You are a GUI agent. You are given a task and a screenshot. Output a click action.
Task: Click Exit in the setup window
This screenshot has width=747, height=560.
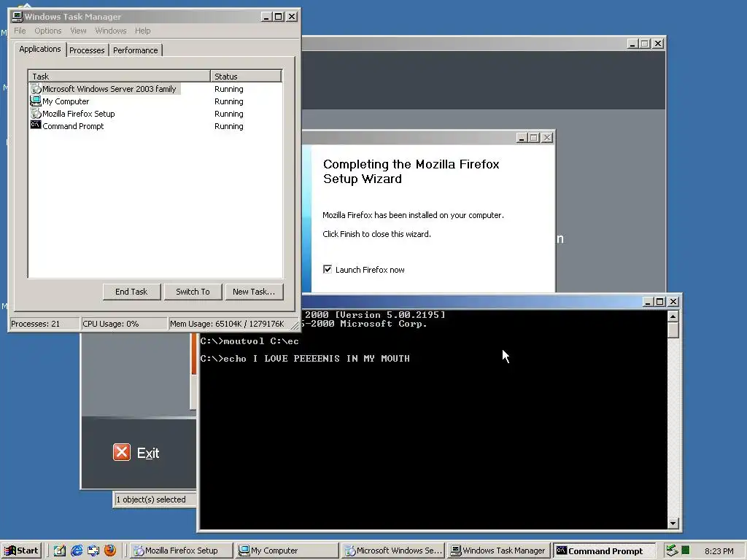click(x=148, y=453)
